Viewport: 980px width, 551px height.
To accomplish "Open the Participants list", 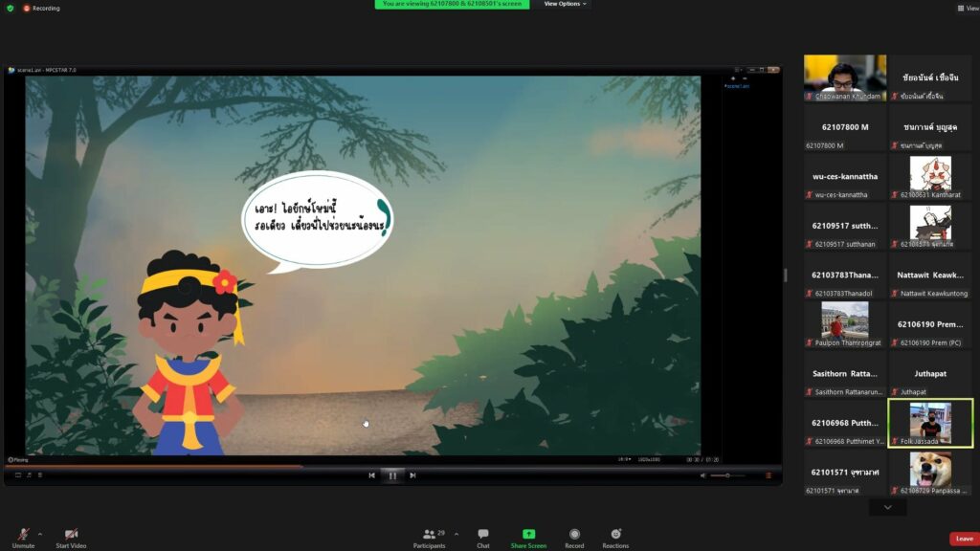I will [427, 534].
